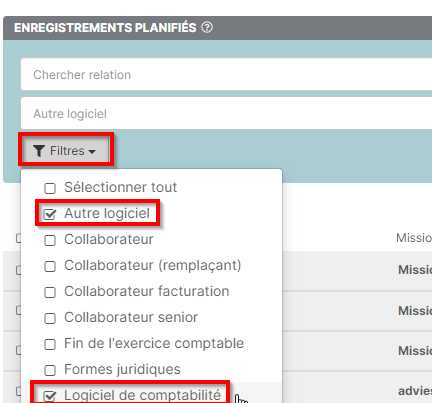
Task: Tick Collaborateur (remplaçant) checkbox
Action: coord(50,266)
